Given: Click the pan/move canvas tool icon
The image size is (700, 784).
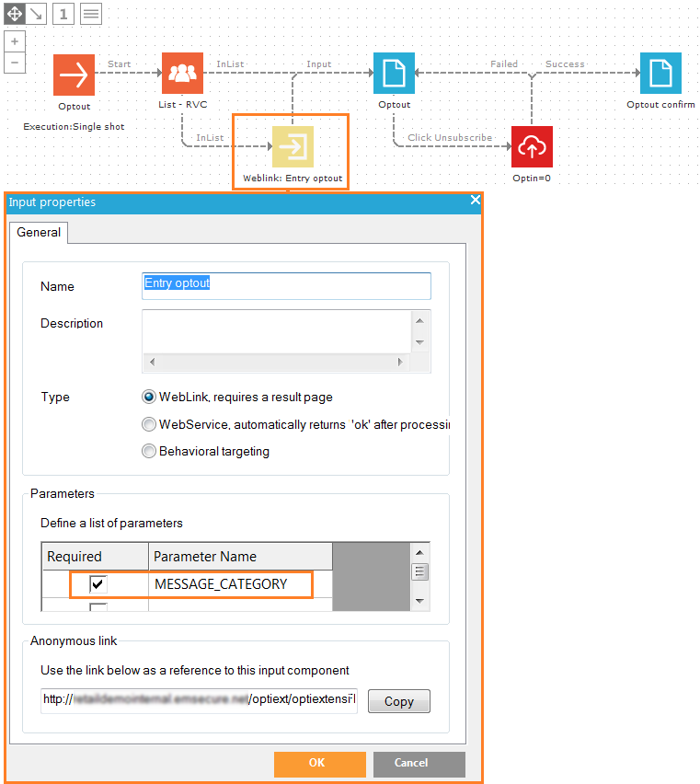Looking at the screenshot, I should click(15, 14).
